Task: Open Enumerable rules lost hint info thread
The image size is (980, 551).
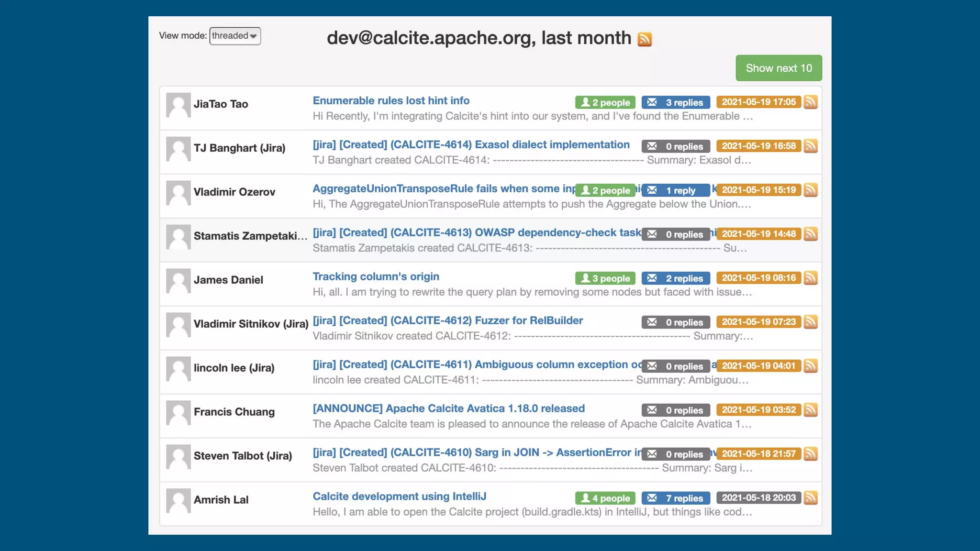Action: (391, 101)
